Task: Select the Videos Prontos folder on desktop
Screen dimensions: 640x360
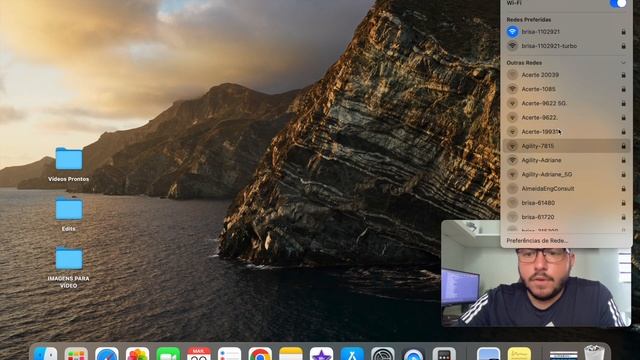Action: (x=69, y=164)
